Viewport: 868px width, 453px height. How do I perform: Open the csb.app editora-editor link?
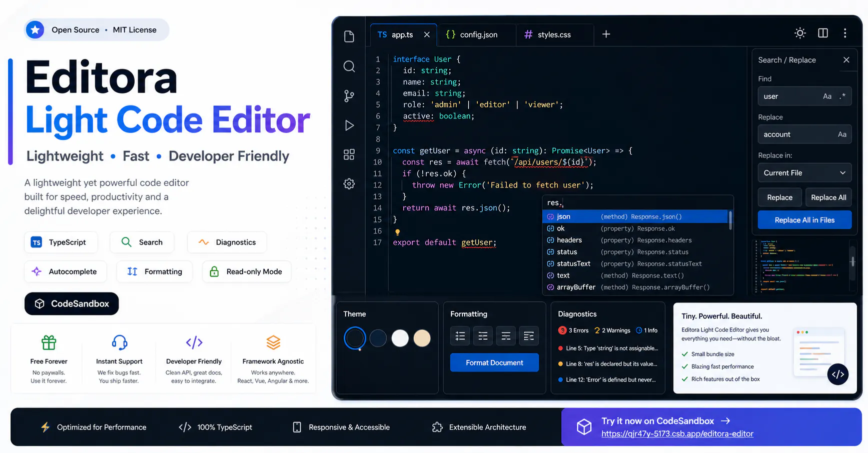pyautogui.click(x=677, y=433)
